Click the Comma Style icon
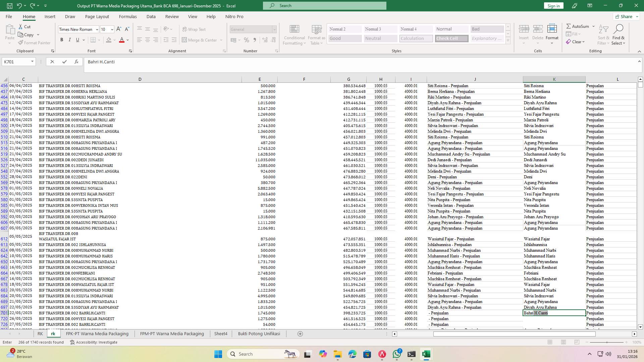 255,40
